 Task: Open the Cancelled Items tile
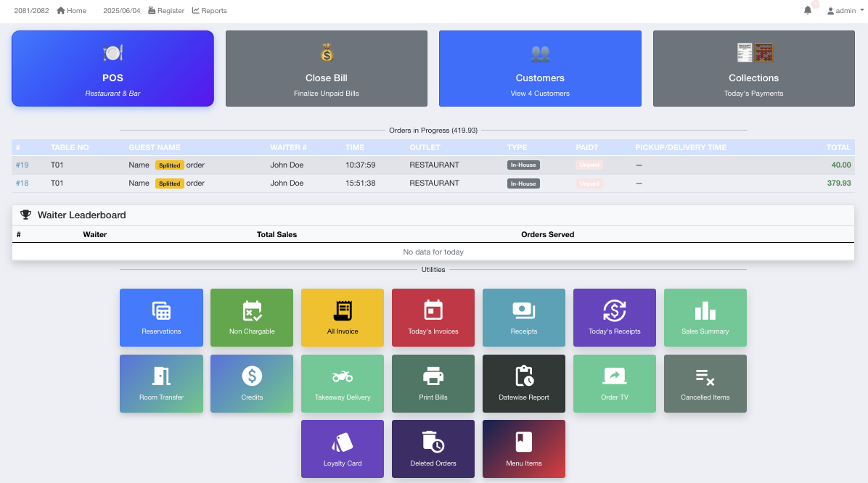tap(705, 384)
